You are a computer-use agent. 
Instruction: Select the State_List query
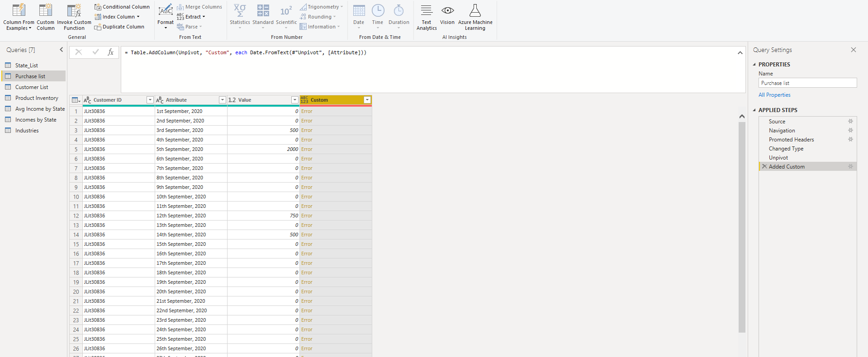[x=34, y=66]
